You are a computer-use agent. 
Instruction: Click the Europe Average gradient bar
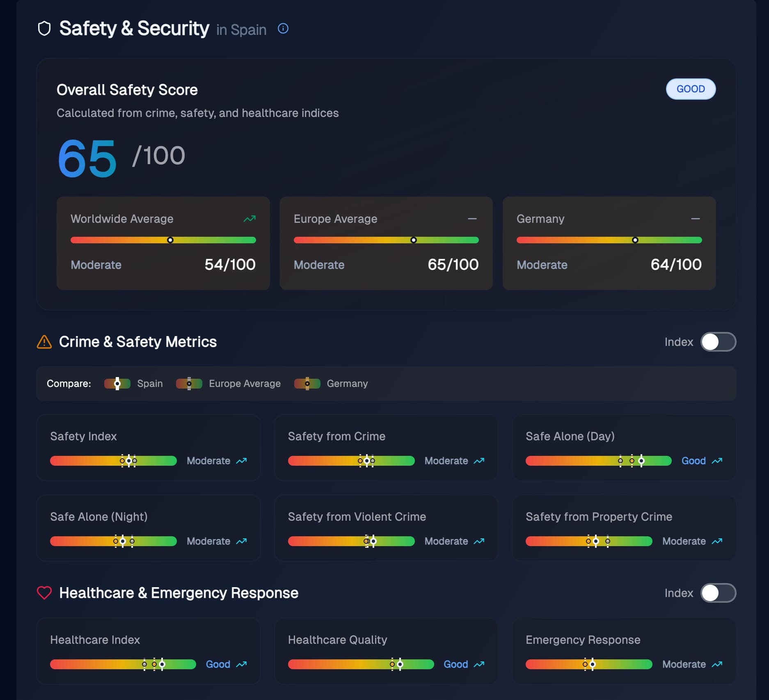tap(386, 240)
